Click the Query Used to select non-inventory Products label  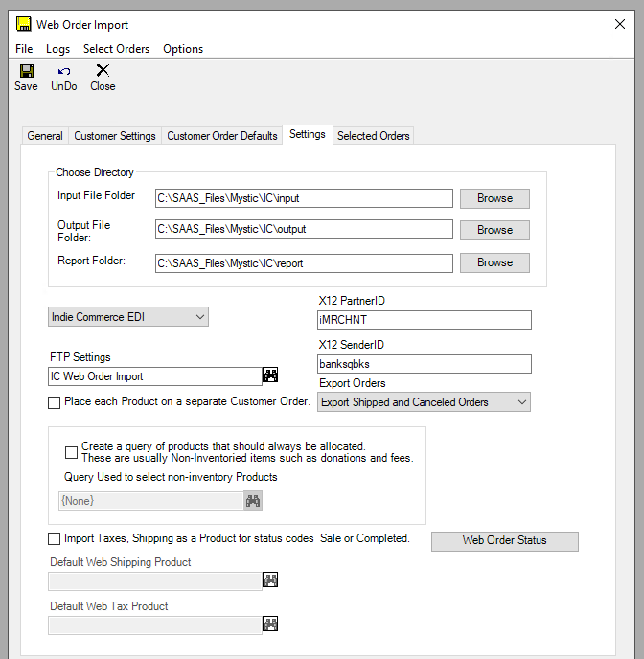171,477
